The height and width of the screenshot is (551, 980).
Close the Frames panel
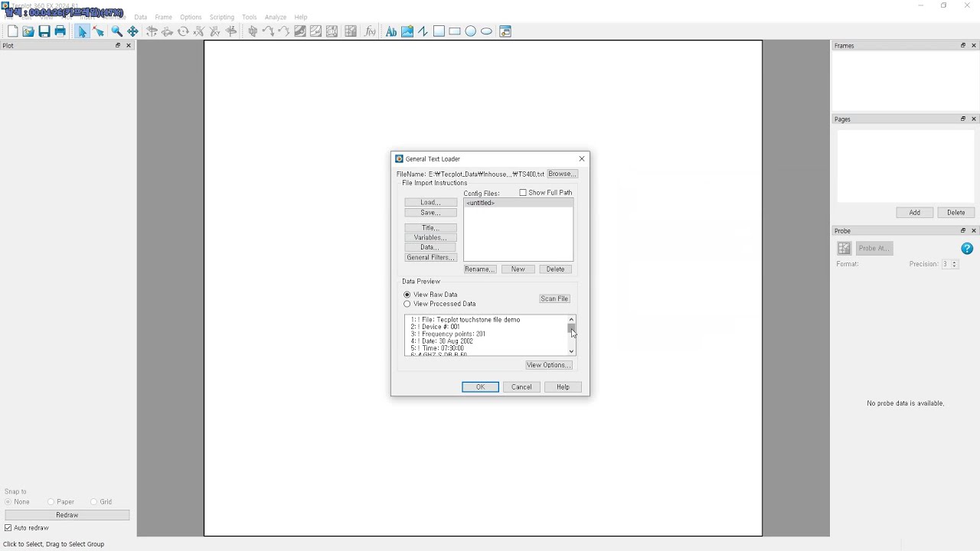[x=974, y=45]
